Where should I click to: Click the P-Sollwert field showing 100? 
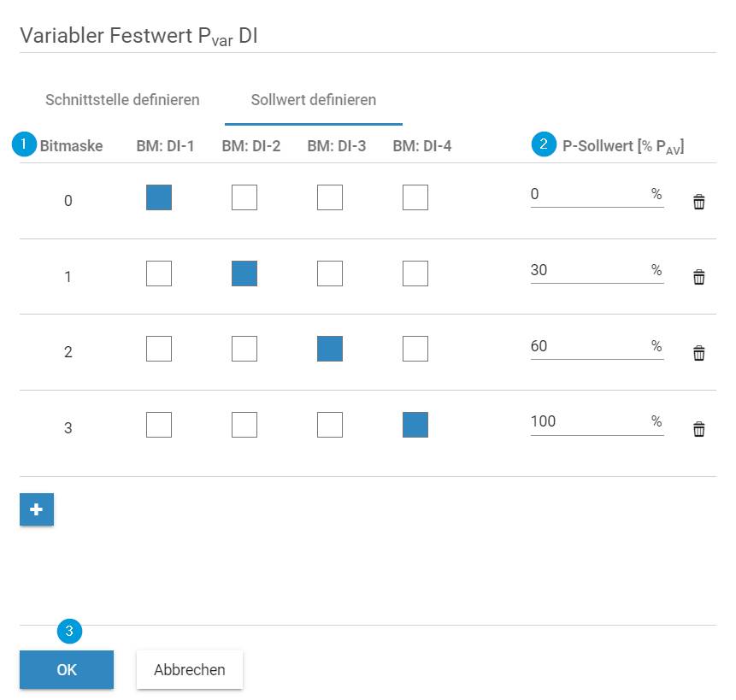(x=597, y=422)
